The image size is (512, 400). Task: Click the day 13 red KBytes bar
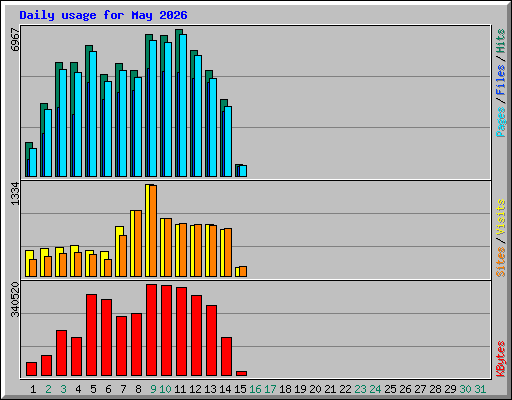coord(211,341)
